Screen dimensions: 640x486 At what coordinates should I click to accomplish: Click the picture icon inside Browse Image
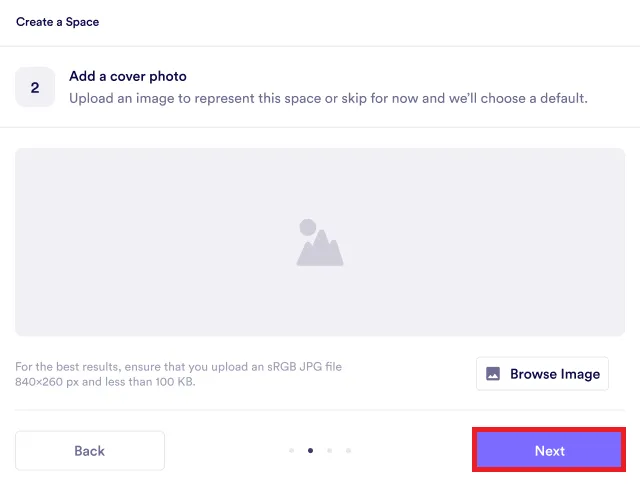click(493, 374)
